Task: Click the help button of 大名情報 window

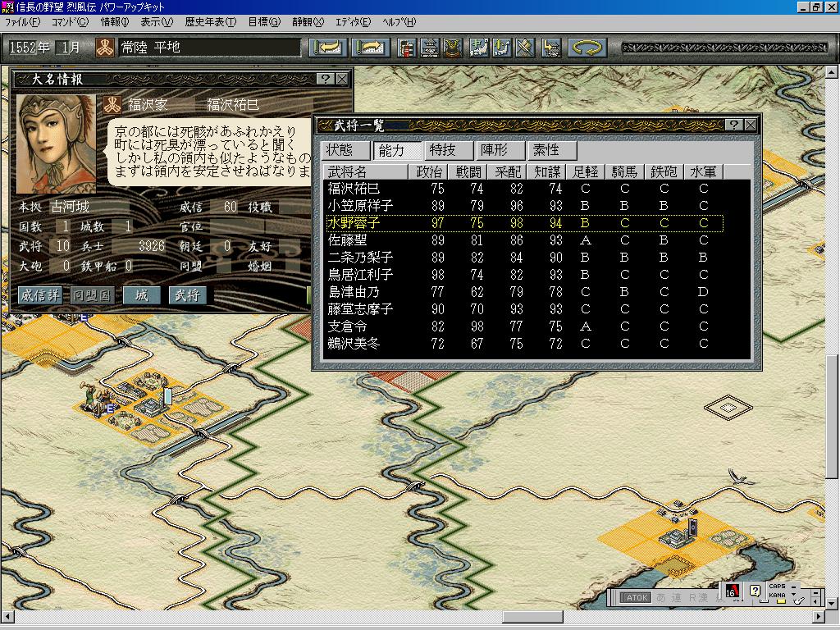Action: coord(325,80)
